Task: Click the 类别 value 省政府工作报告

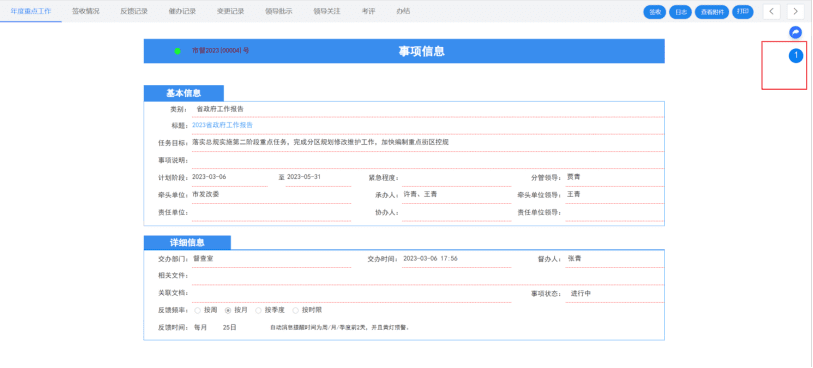Action: pyautogui.click(x=220, y=109)
